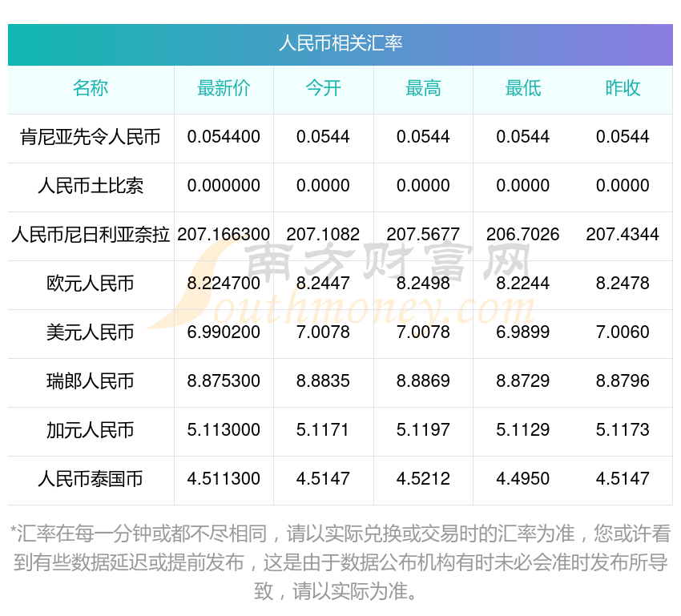Open the 加元人民币 row label
The height and width of the screenshot is (616, 681).
tap(91, 431)
